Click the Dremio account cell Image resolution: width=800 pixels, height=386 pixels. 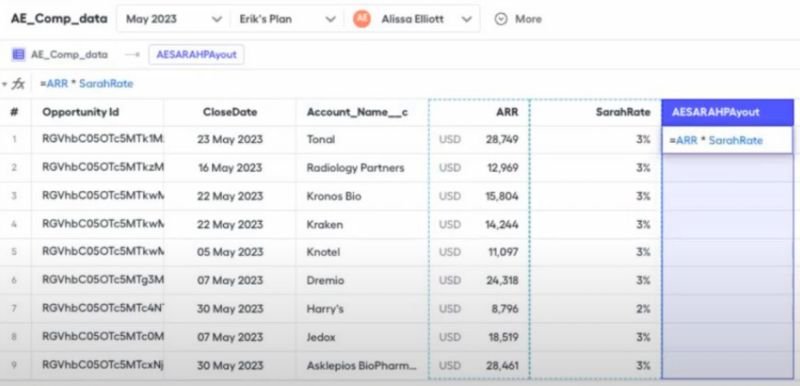coord(362,280)
